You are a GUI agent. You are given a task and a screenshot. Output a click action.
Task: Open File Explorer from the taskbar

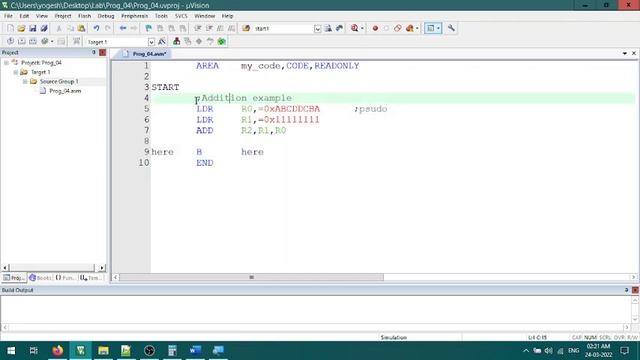(x=103, y=351)
